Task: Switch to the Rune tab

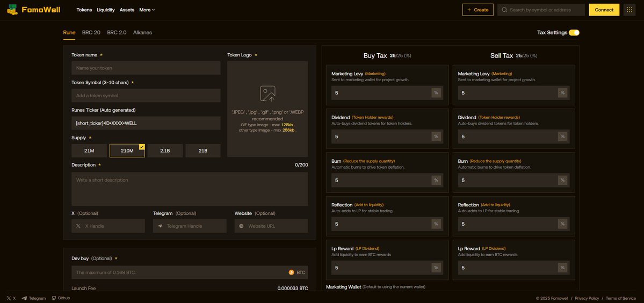Action: [x=69, y=32]
